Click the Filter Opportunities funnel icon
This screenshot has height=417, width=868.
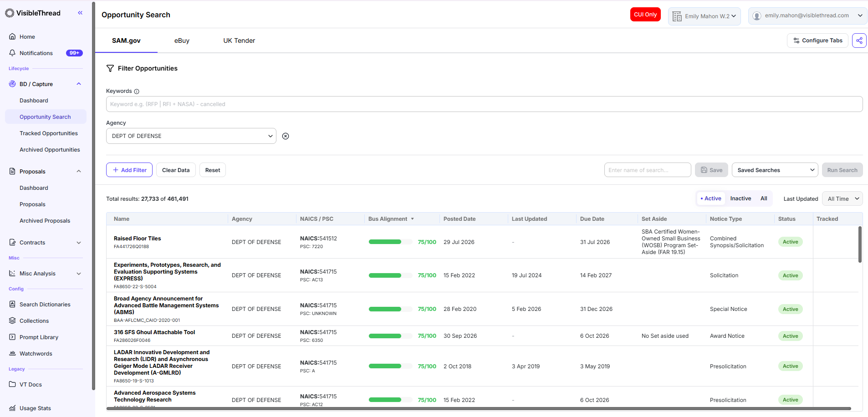[110, 68]
